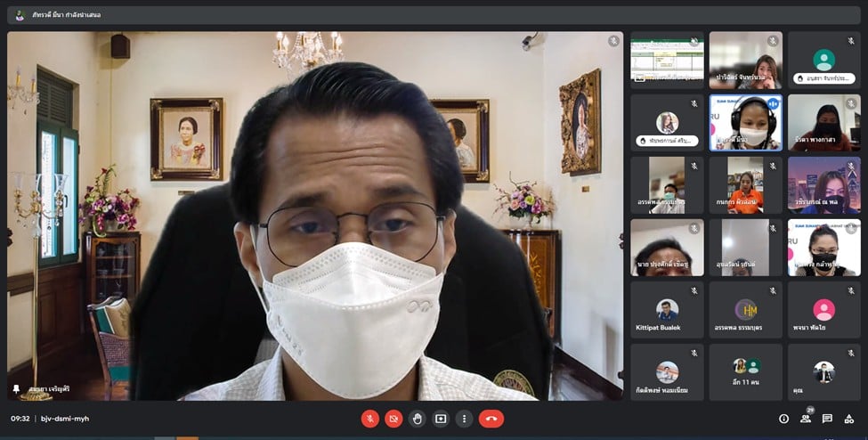Raise your hand in the meeting

coord(418,419)
